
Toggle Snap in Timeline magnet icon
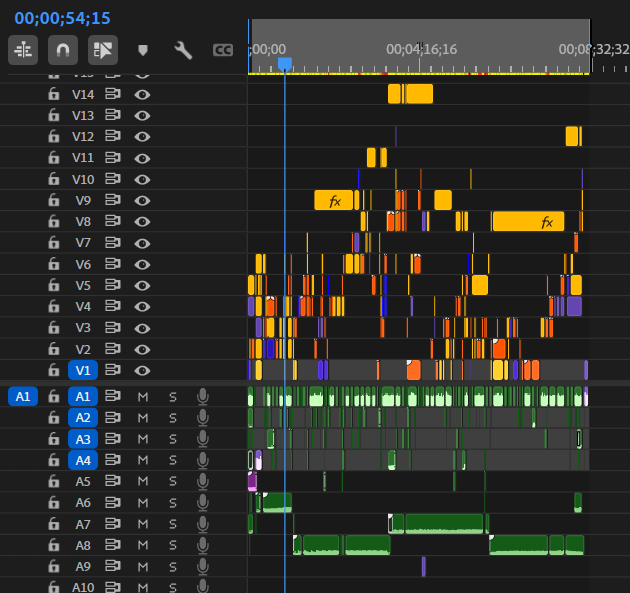coord(63,50)
